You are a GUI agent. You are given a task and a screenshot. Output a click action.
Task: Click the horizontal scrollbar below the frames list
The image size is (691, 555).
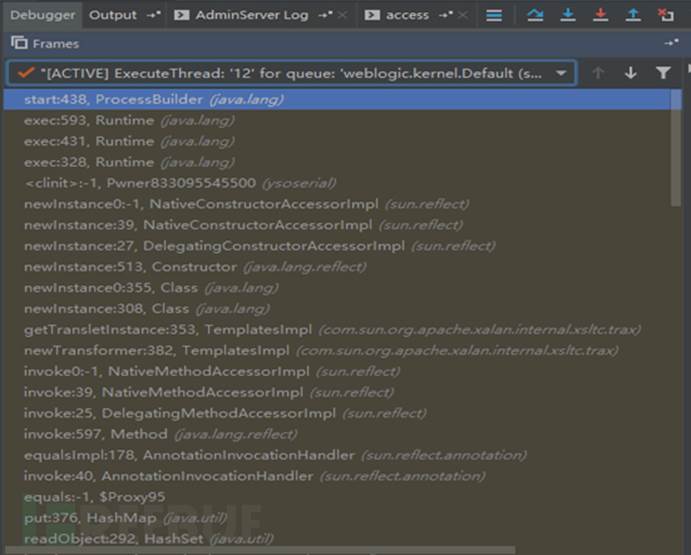coord(260,550)
